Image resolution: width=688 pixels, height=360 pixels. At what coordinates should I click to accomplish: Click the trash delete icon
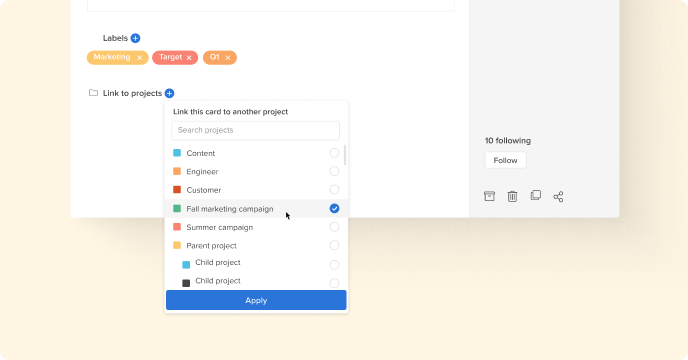512,196
